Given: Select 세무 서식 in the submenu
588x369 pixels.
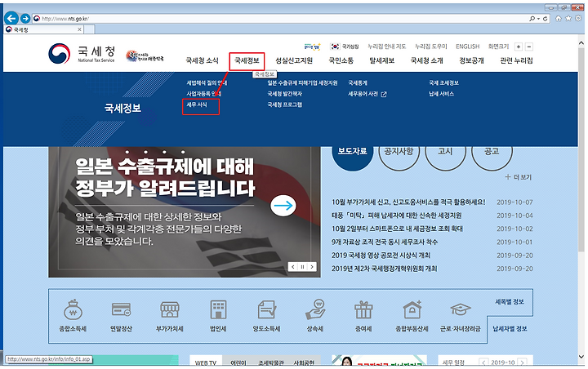Looking at the screenshot, I should point(197,104).
